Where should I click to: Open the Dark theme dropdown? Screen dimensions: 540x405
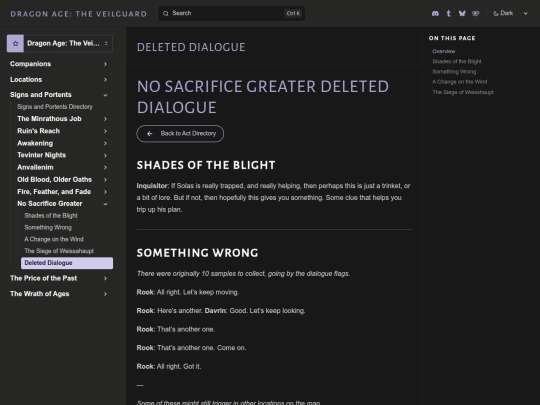pyautogui.click(x=511, y=13)
